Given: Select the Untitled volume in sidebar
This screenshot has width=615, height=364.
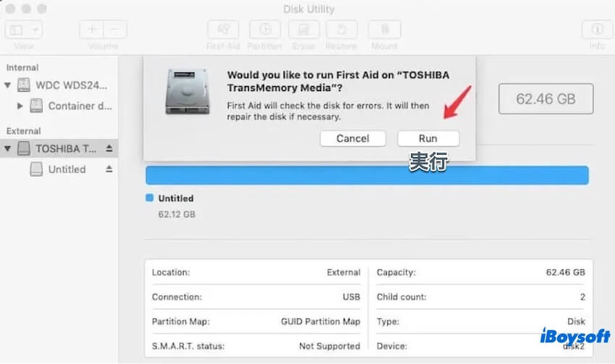Looking at the screenshot, I should (x=67, y=169).
